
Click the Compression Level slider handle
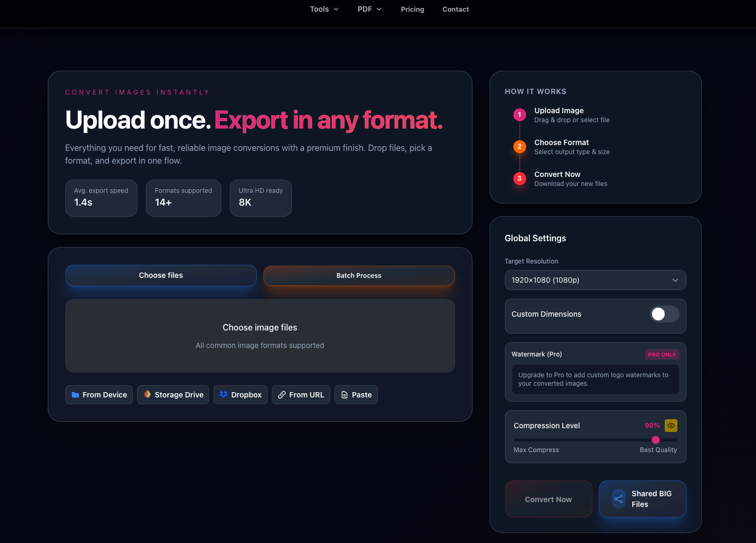(656, 440)
